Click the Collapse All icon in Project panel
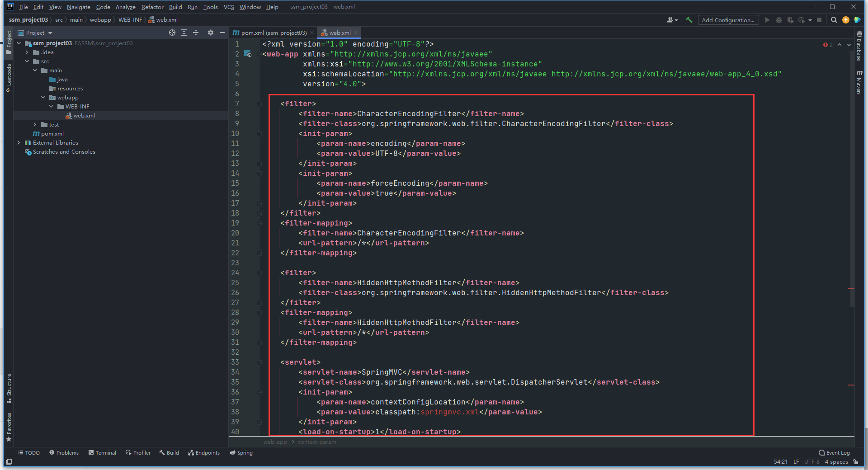Screen dimensions: 868x470 tap(196, 33)
